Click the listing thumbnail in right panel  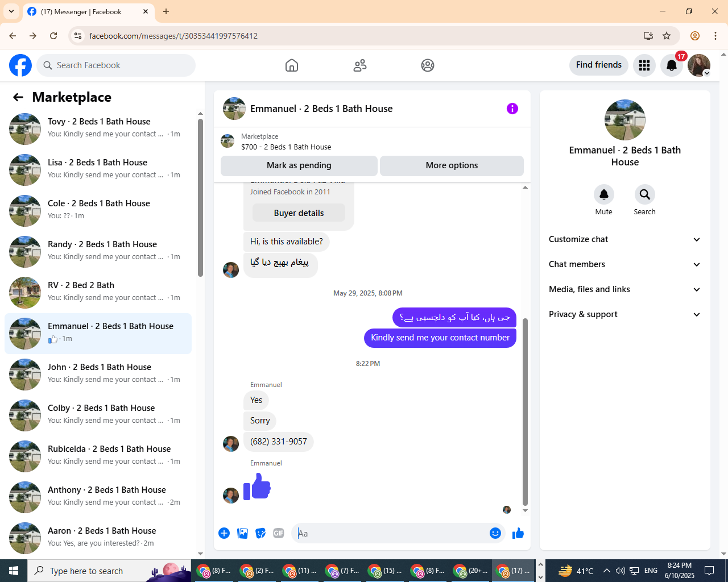pos(625,120)
